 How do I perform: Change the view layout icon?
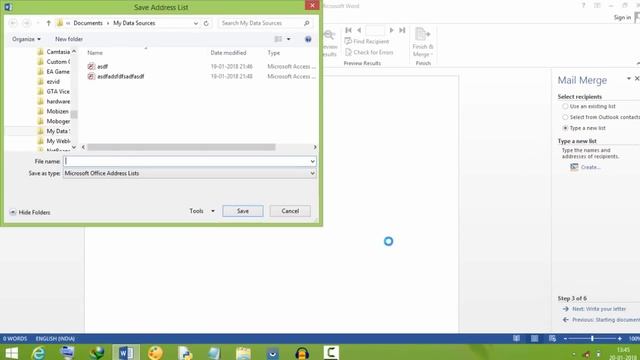click(278, 39)
